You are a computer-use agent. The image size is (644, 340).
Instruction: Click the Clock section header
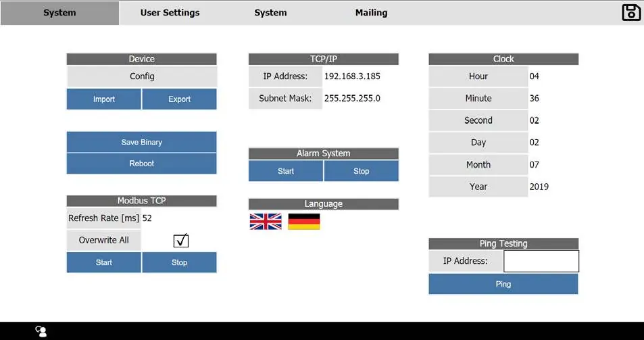503,59
